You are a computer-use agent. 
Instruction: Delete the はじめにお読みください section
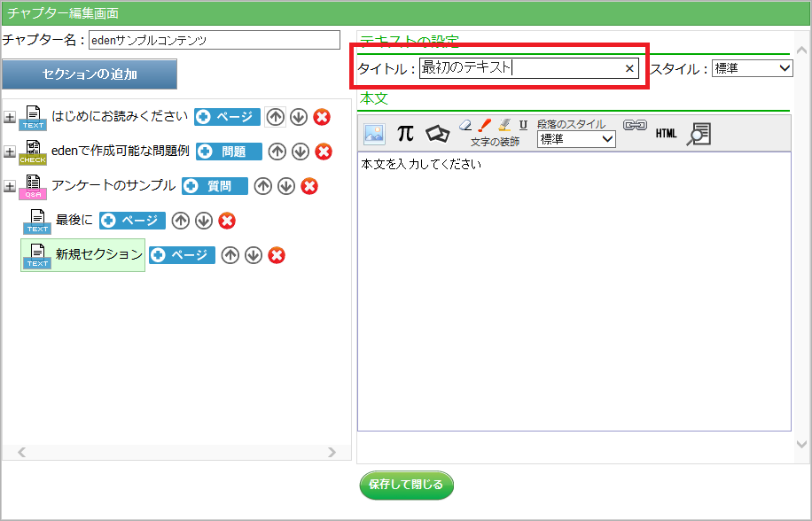322,117
